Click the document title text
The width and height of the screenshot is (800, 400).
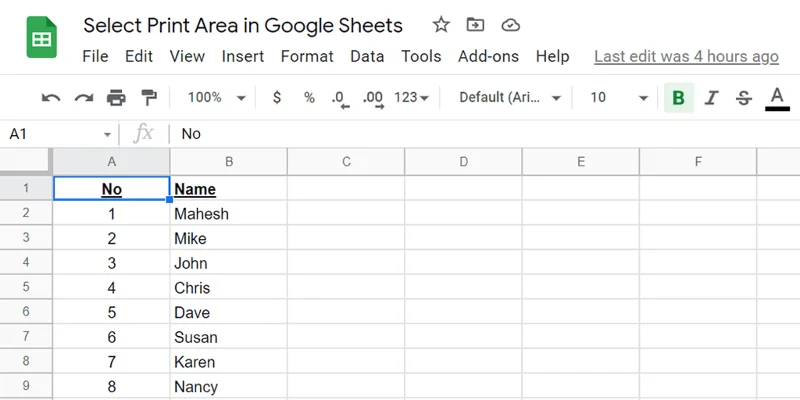pos(243,25)
